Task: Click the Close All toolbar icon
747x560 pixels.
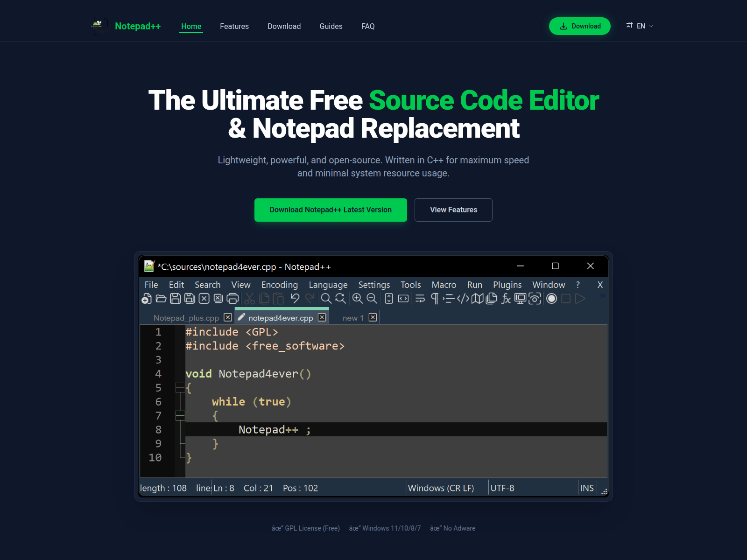Action: [x=218, y=299]
